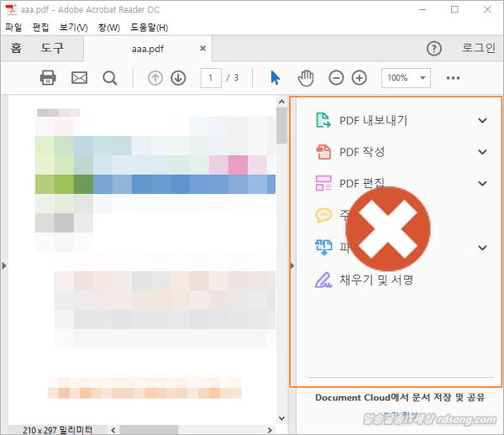Zoom in using the plus icon
504x435 pixels.
click(x=360, y=78)
